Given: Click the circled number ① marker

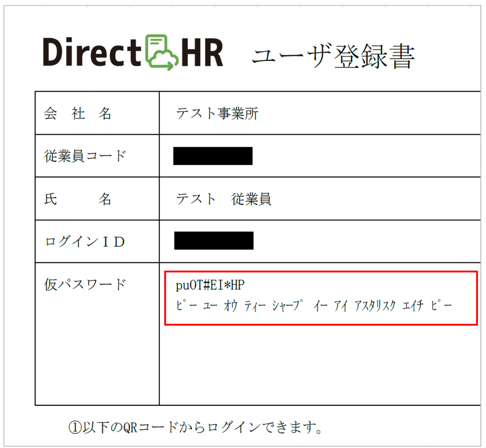Looking at the screenshot, I should [75, 428].
